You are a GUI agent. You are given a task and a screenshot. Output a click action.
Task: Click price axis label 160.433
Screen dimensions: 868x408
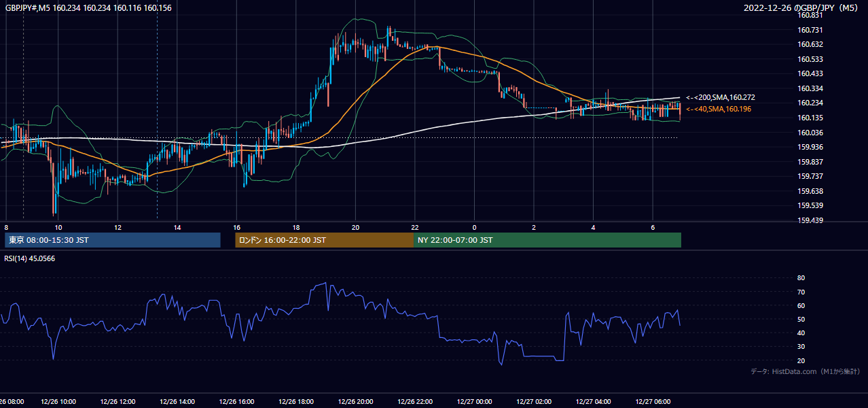coord(810,73)
